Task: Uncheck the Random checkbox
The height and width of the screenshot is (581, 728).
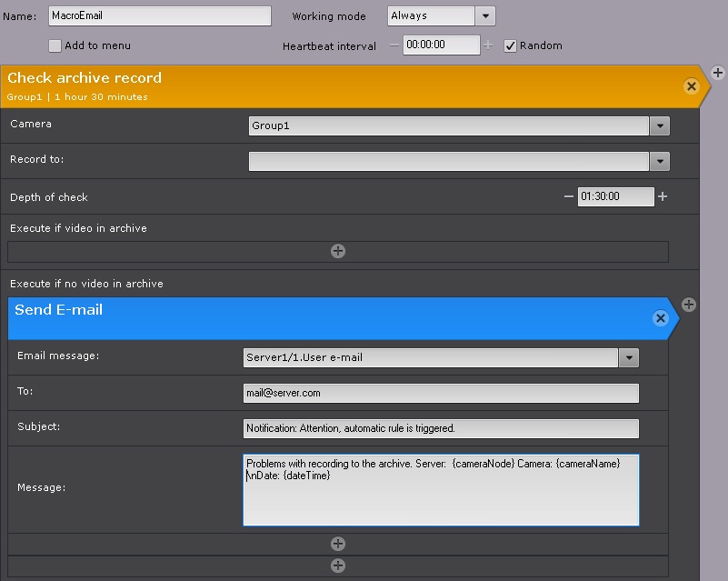Action: tap(511, 45)
